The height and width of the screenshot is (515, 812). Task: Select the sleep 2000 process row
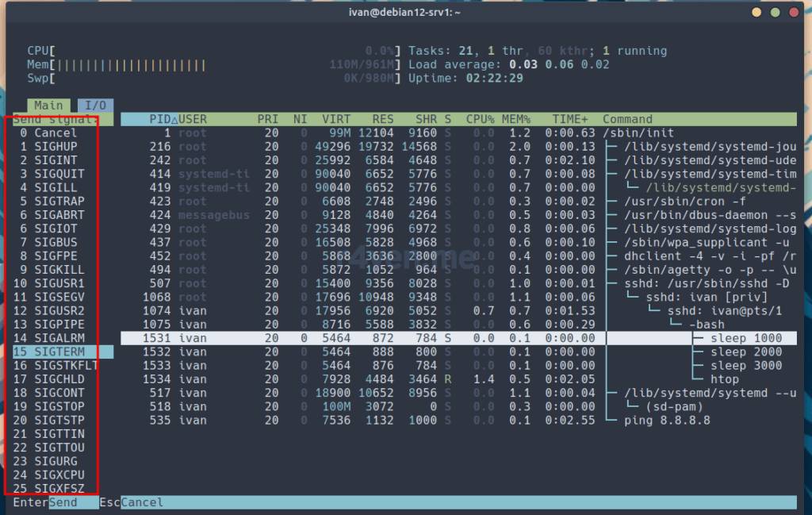tap(745, 352)
